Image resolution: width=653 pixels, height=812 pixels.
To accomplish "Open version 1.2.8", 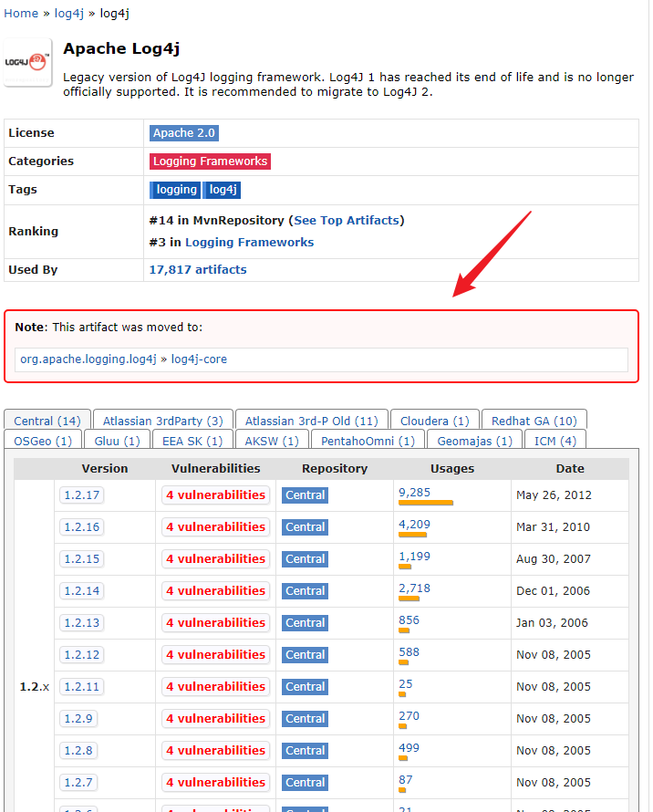I will click(78, 750).
